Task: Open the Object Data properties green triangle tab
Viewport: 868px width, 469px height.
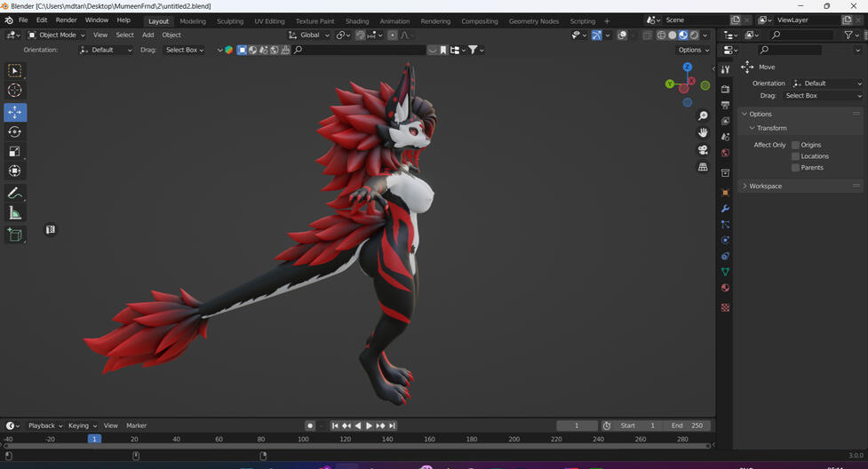Action: [725, 272]
